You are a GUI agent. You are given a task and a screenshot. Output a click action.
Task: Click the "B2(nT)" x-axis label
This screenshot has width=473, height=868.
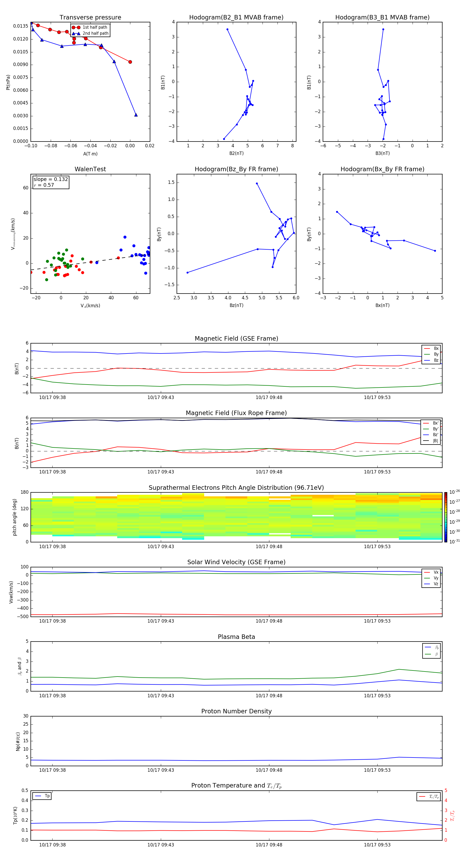click(236, 153)
